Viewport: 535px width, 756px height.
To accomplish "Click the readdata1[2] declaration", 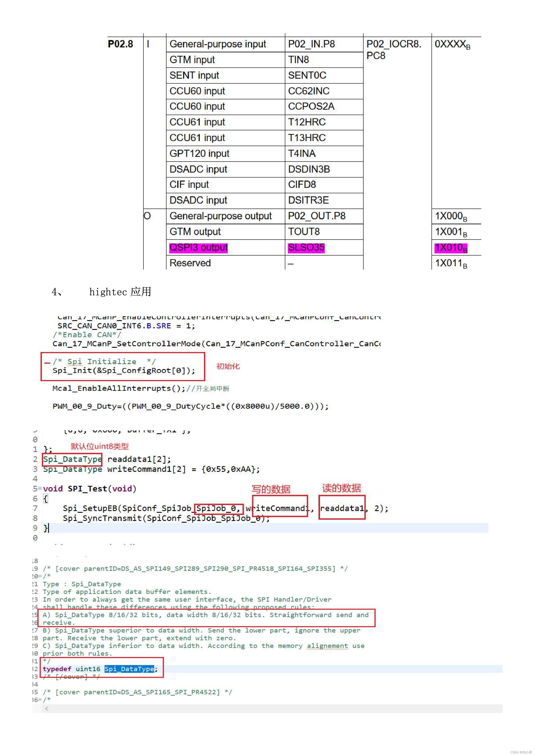I will coord(107,459).
